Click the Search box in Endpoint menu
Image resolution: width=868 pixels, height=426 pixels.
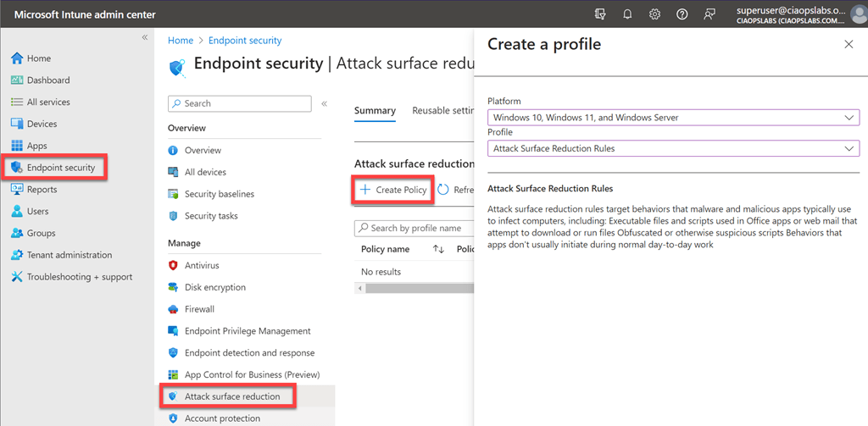click(x=240, y=103)
